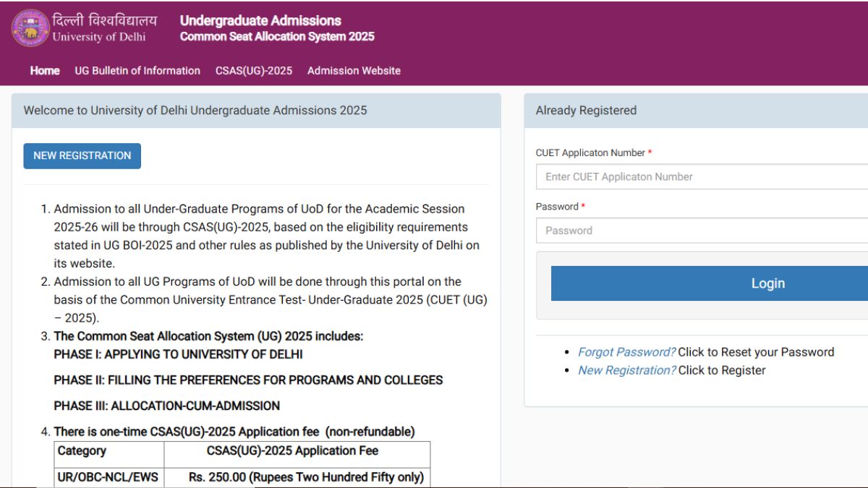The image size is (868, 488).
Task: Click the Common Seat Allocation System 2025 subtitle
Action: pos(277,37)
